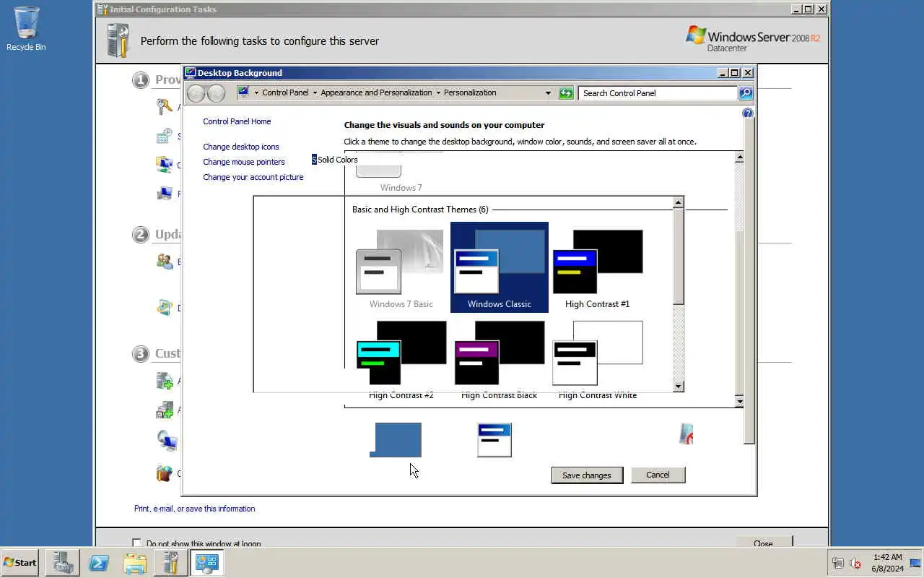The height and width of the screenshot is (578, 924).
Task: Open Server Manager from the taskbar
Action: (63, 562)
